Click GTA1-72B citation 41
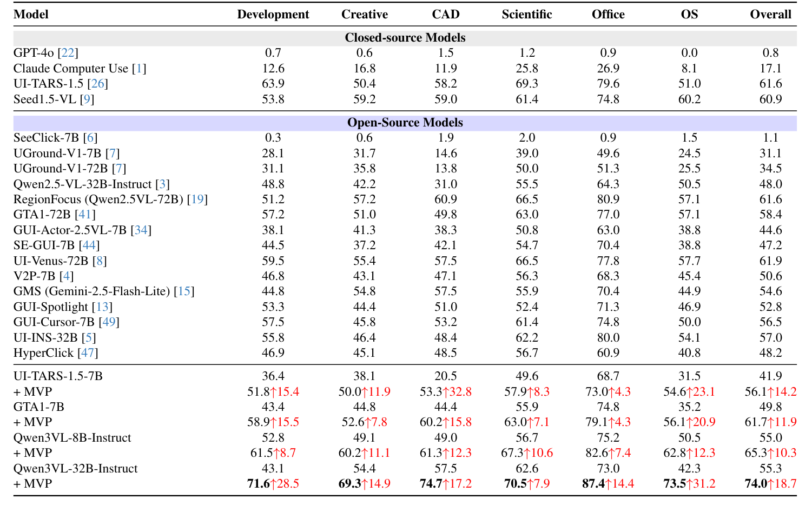Screen dimensions: 812x519 pos(85,215)
